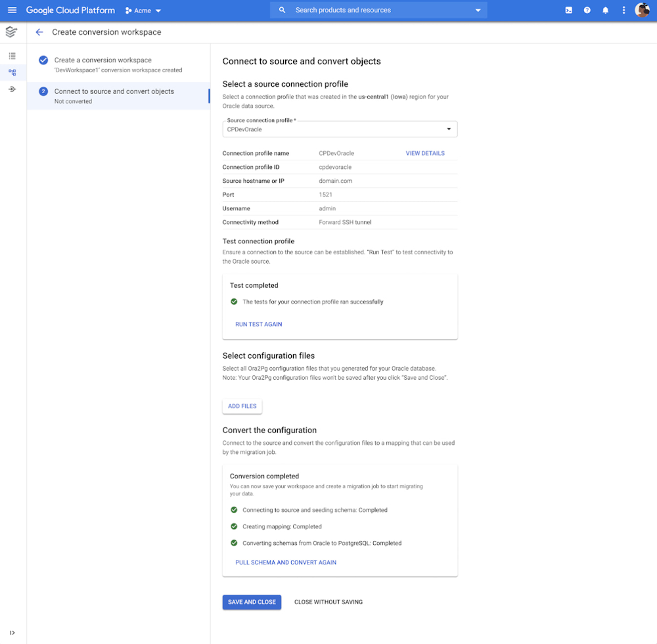Image resolution: width=657 pixels, height=644 pixels.
Task: Select the profile ID cpdevoracle
Action: (x=335, y=167)
